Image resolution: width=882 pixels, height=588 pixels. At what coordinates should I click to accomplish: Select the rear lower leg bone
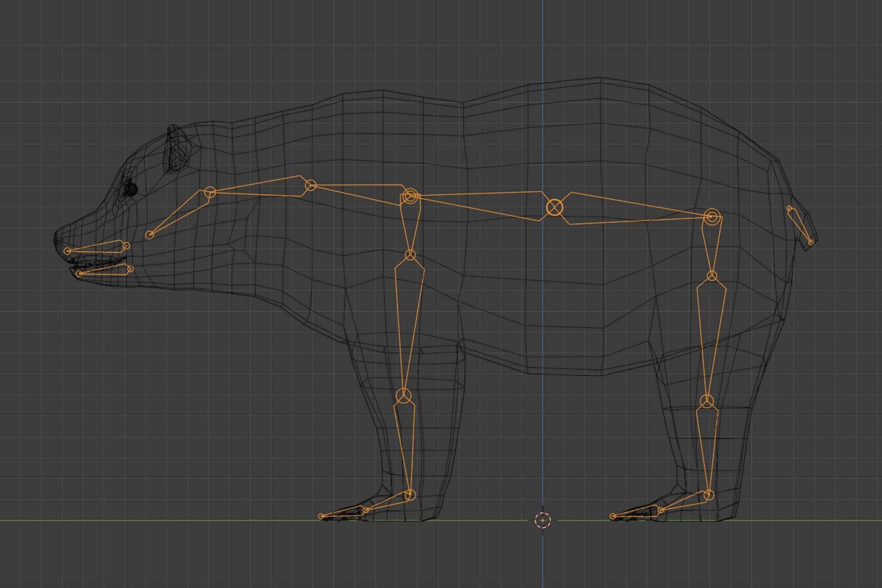pos(707,448)
